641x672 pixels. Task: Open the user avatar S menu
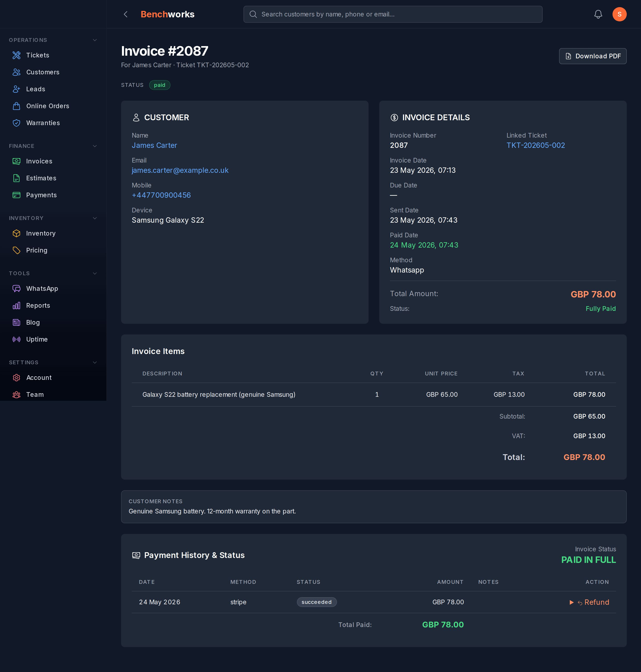pyautogui.click(x=619, y=14)
